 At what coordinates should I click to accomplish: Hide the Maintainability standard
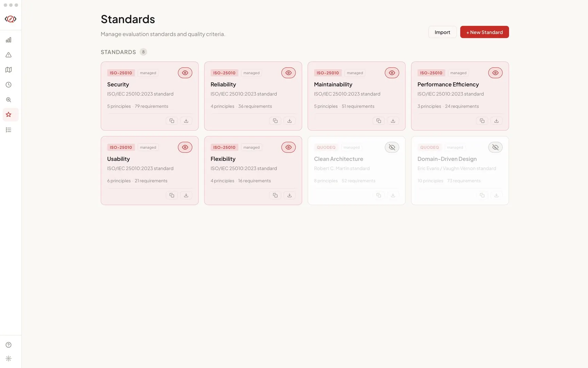tap(392, 73)
